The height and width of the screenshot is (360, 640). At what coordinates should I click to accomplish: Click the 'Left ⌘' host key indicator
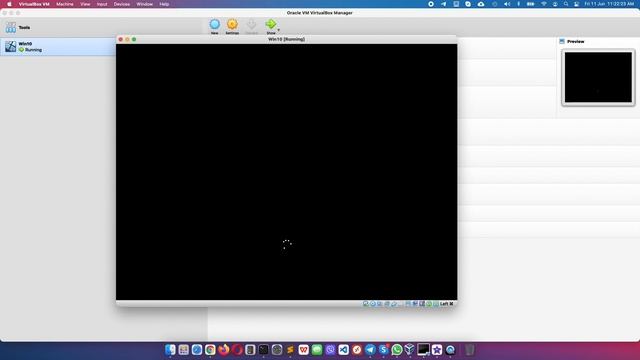coord(447,304)
